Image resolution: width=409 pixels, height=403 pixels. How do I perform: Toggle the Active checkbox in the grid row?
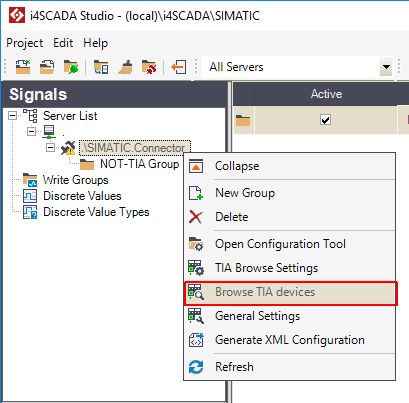(x=325, y=120)
